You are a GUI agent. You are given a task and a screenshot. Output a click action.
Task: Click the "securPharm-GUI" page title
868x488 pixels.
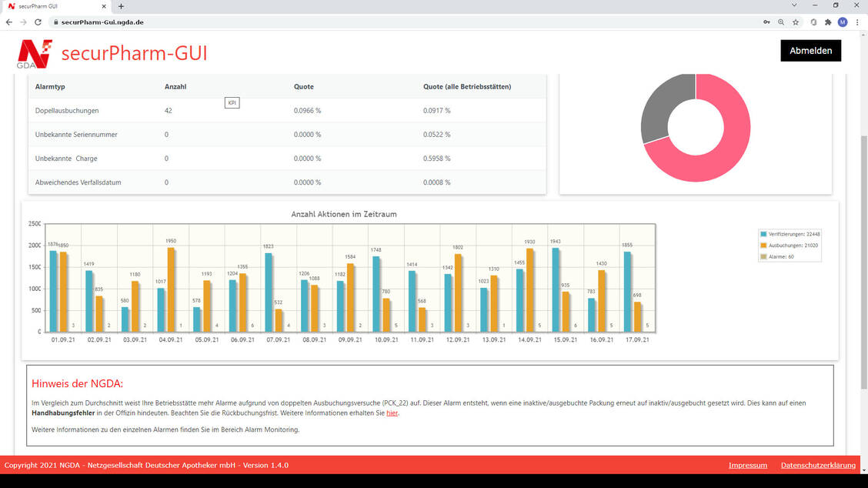pos(134,53)
